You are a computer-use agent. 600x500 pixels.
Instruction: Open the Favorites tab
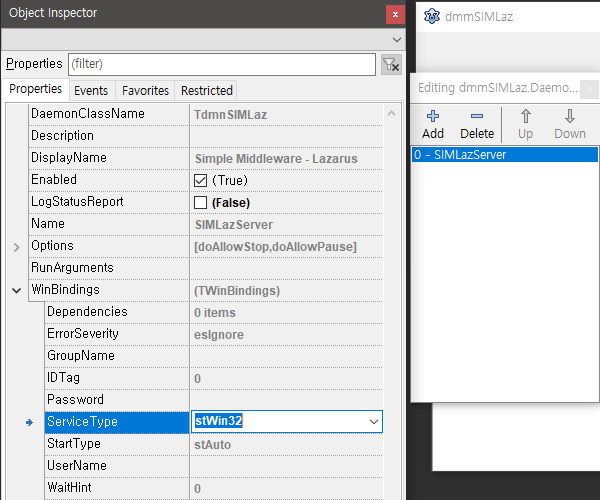click(x=145, y=90)
